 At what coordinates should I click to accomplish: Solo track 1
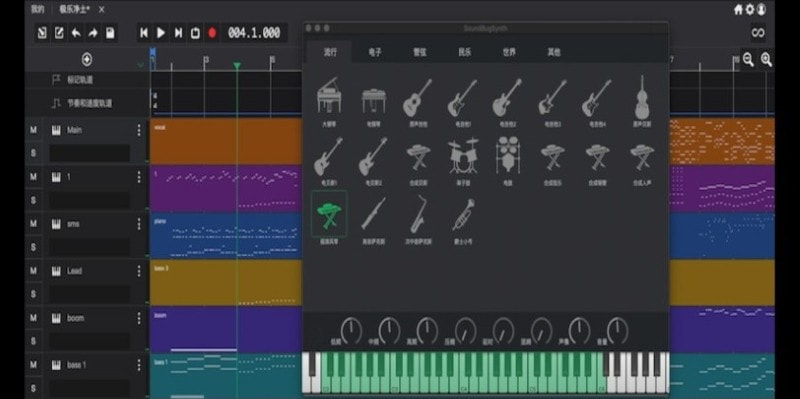pos(33,200)
